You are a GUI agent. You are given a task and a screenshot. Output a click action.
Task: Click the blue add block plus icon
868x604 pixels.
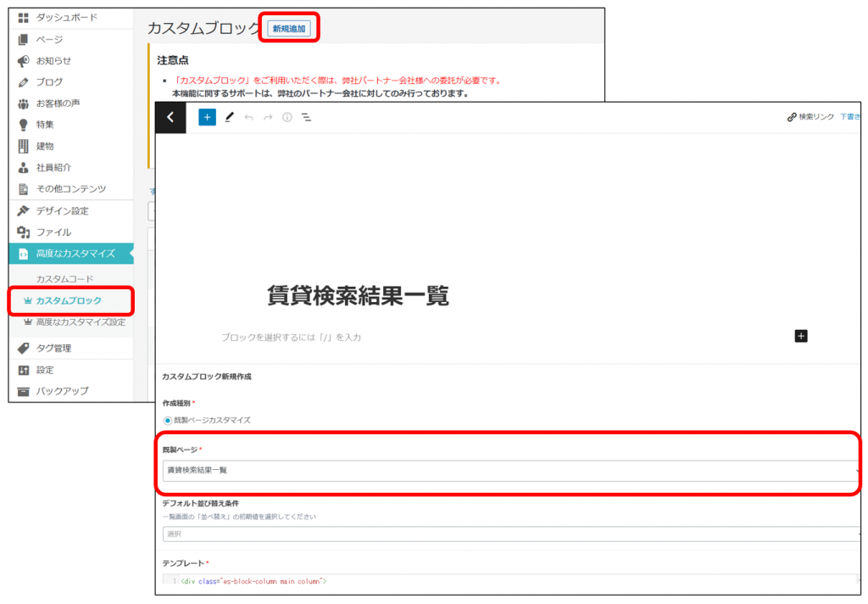point(207,117)
